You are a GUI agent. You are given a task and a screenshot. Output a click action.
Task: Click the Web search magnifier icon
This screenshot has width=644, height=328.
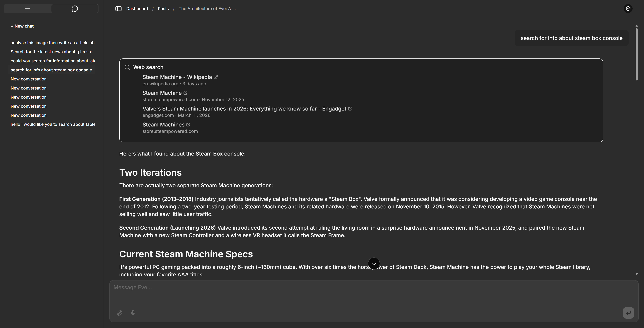[x=127, y=67]
